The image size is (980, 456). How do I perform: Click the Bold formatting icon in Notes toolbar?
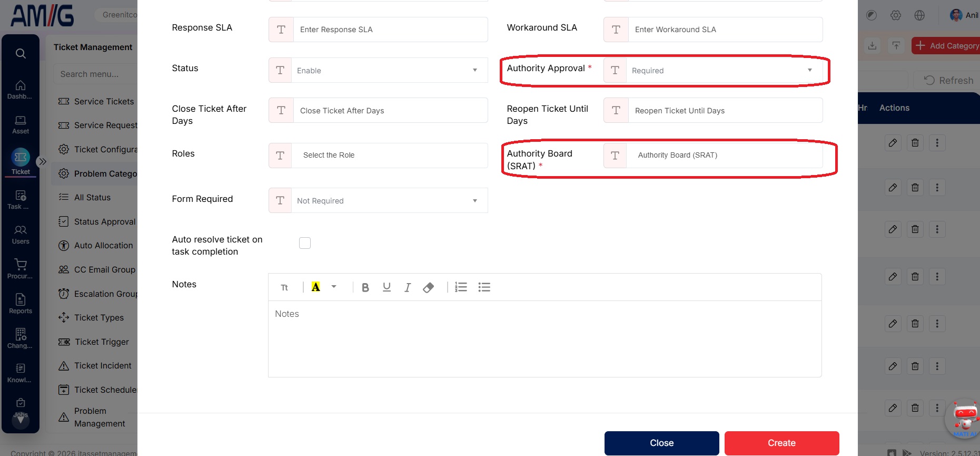[x=365, y=287]
